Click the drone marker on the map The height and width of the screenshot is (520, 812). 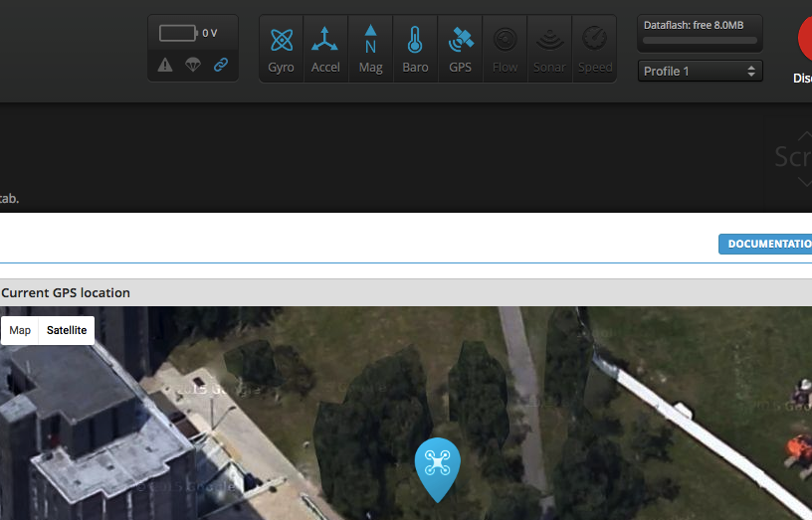coord(438,469)
